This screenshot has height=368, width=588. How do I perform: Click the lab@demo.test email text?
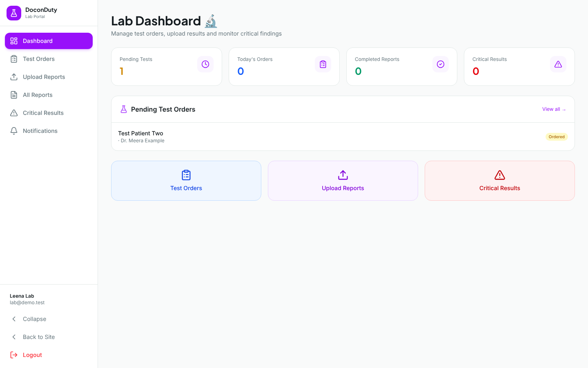(x=27, y=303)
